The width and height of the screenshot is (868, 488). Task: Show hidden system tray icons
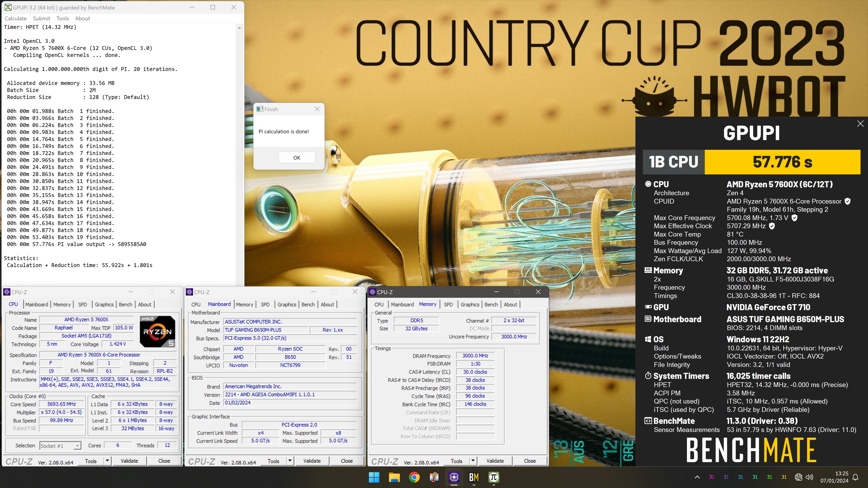coord(697,477)
